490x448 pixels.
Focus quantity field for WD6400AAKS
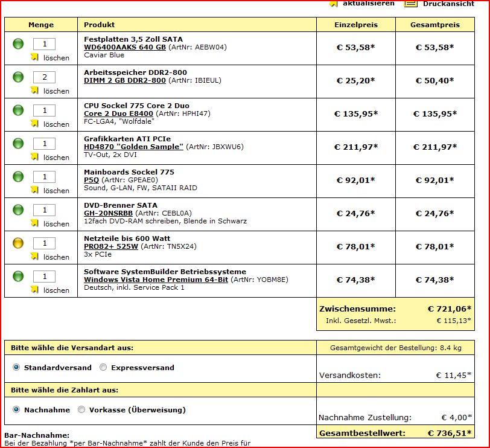click(x=45, y=44)
